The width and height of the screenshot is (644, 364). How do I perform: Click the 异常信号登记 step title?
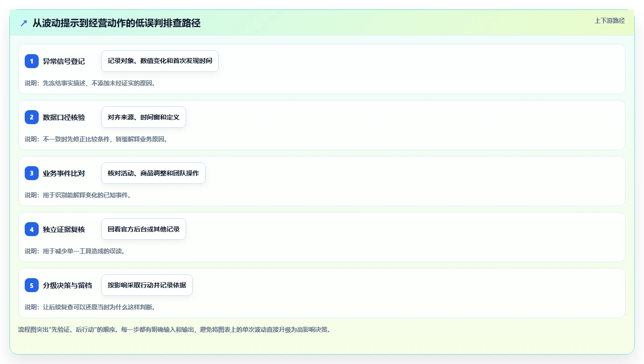[64, 61]
